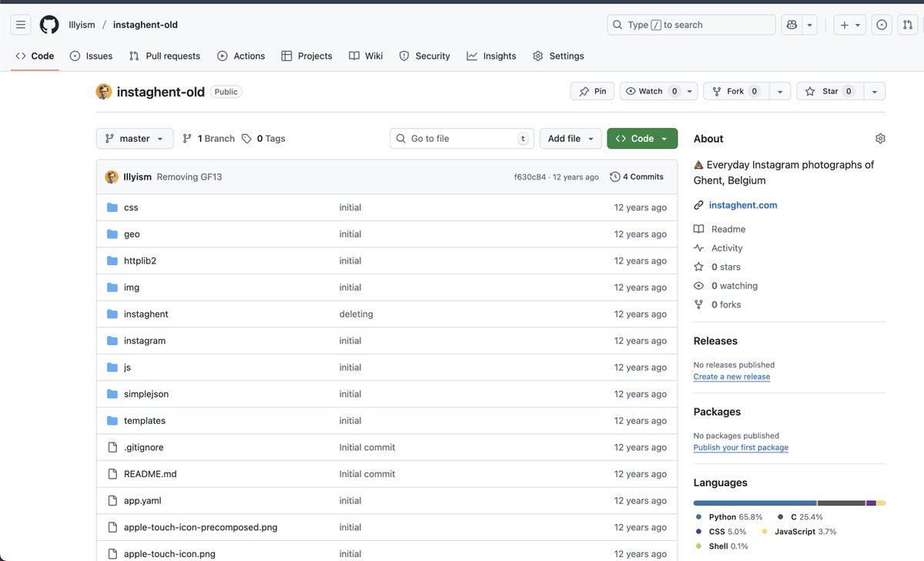Open Copilot chat icon in header
924x561 pixels.
792,25
